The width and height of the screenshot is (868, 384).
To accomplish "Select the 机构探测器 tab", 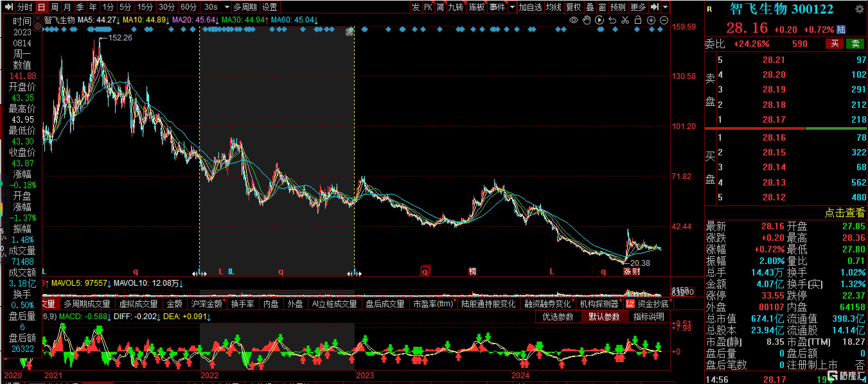I will 599,304.
